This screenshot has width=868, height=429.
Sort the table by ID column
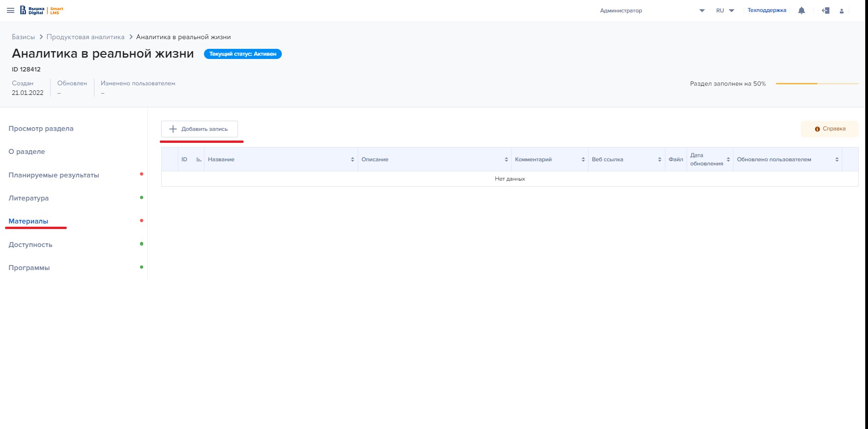198,159
